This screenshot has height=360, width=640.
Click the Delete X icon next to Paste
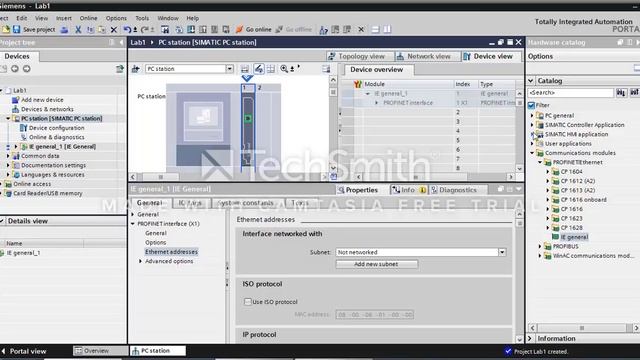pos(114,29)
